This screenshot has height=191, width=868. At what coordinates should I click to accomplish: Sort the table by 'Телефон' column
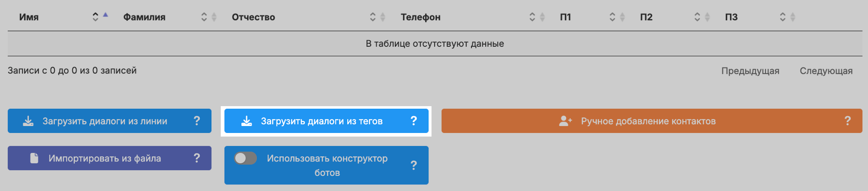tap(420, 17)
